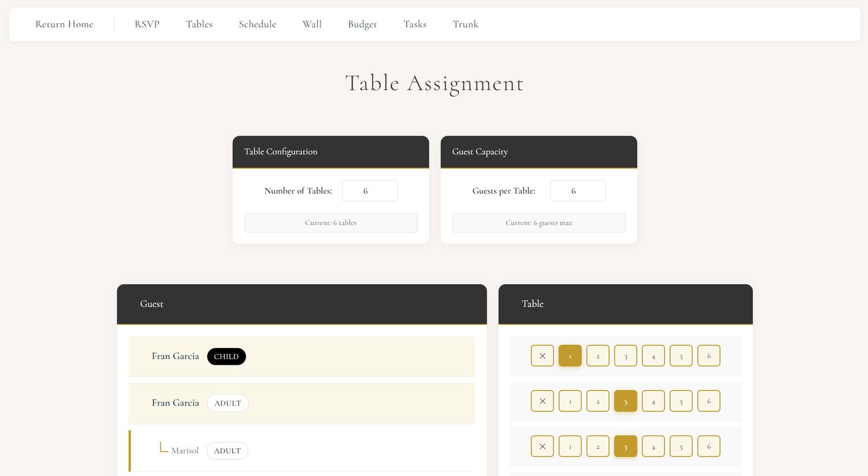
Task: Open the Tasks page
Action: (x=415, y=24)
